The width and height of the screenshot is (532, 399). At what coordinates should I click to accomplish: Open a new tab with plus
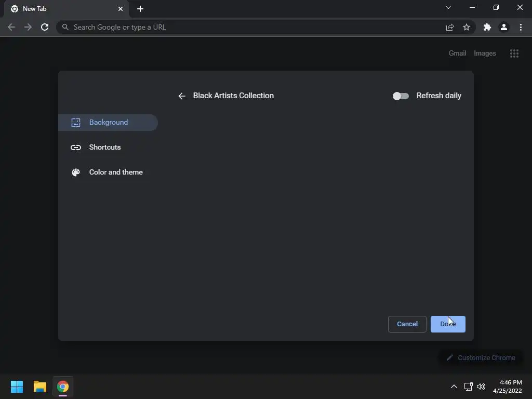pyautogui.click(x=140, y=9)
